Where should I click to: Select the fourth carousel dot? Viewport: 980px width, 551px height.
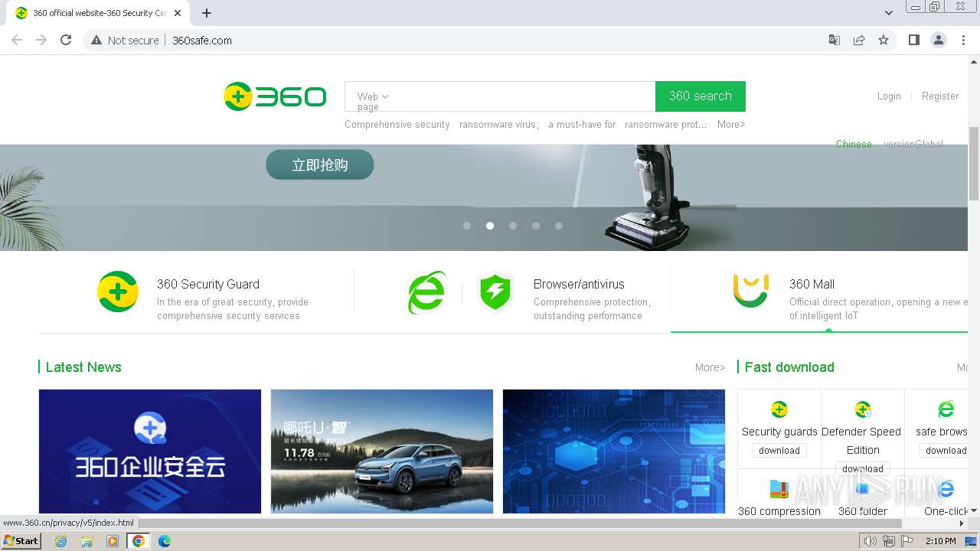[536, 226]
